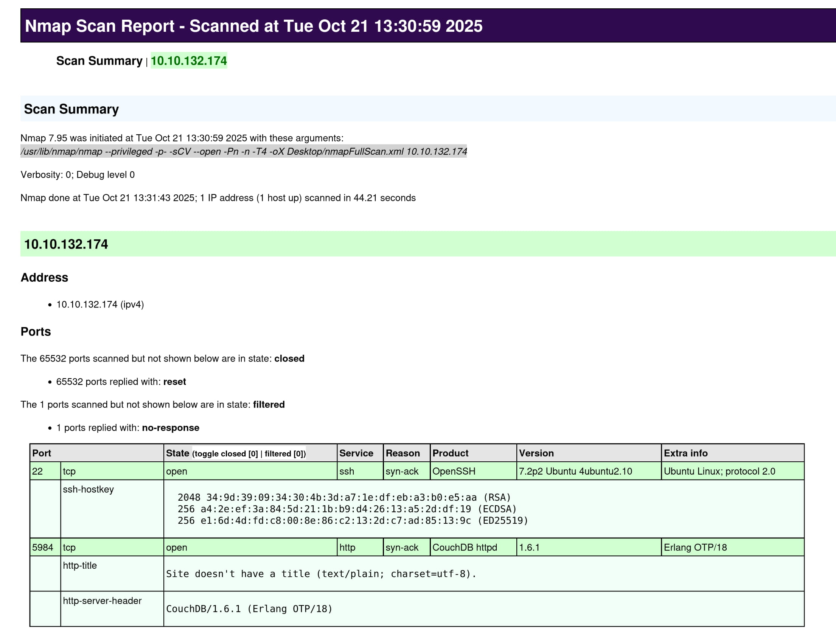Click the ssh-hostkey script row label
This screenshot has height=644, width=836.
(x=88, y=489)
